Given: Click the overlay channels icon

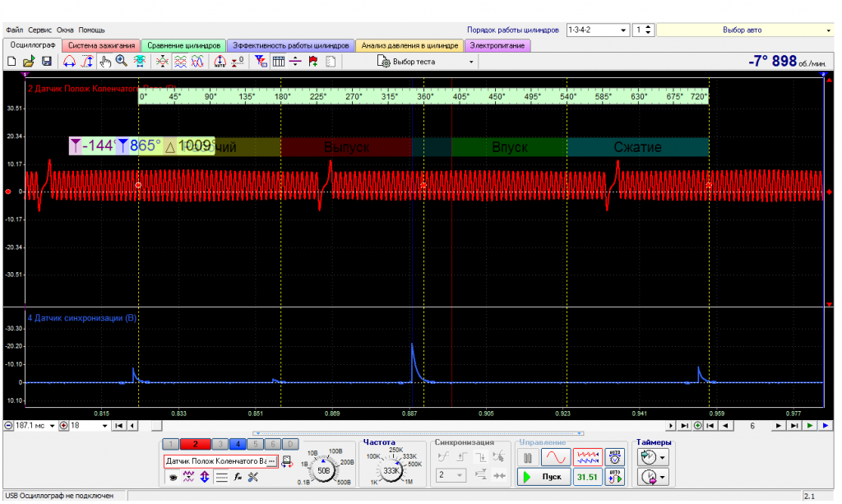Looking at the screenshot, I should 162,61.
